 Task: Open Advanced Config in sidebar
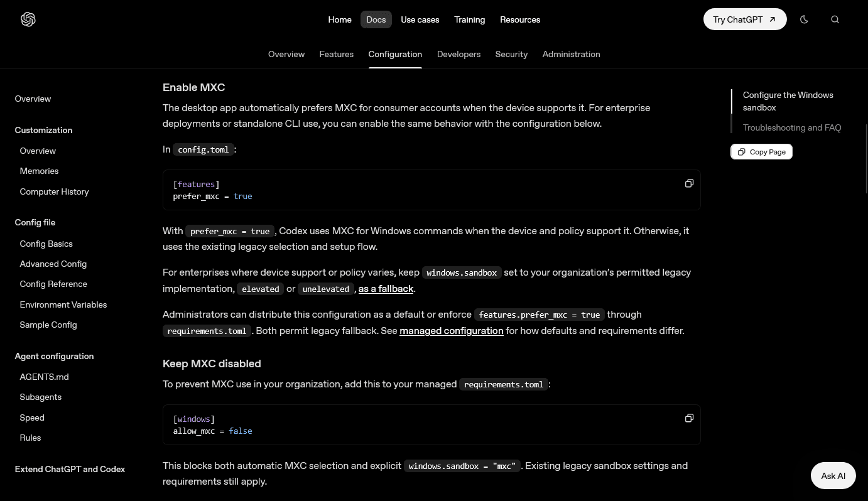pyautogui.click(x=53, y=264)
